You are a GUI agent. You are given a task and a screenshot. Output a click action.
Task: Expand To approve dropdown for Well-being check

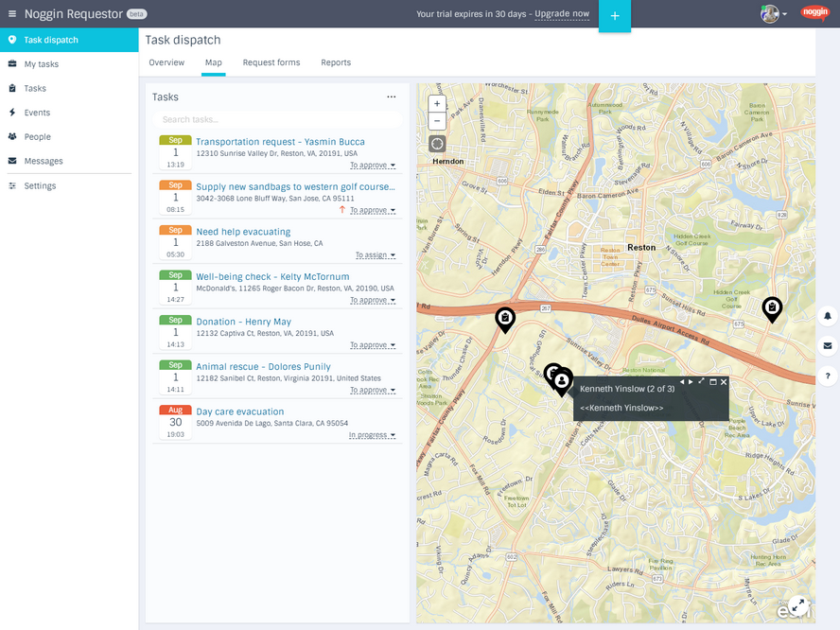[x=373, y=300]
